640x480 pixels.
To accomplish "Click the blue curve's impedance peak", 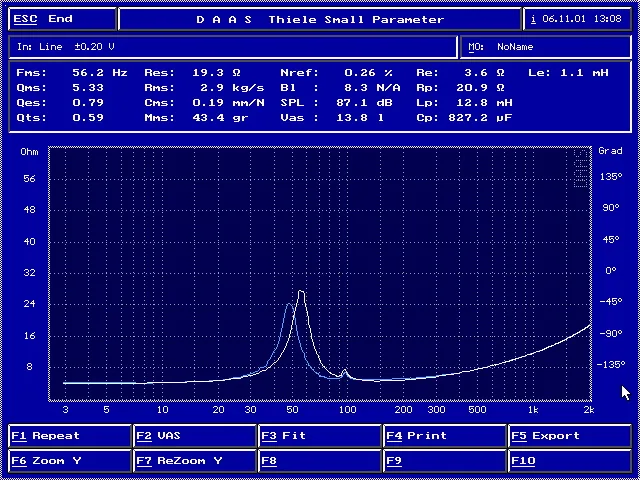I will [289, 305].
